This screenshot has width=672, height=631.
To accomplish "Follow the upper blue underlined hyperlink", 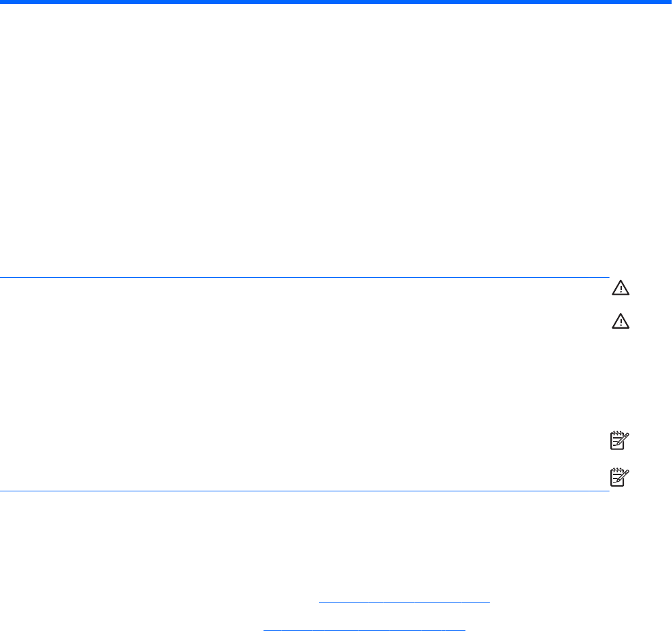I will pyautogui.click(x=404, y=602).
